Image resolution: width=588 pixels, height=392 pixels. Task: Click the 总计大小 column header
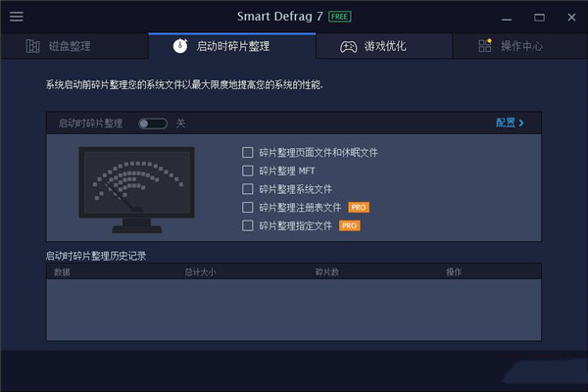click(200, 271)
